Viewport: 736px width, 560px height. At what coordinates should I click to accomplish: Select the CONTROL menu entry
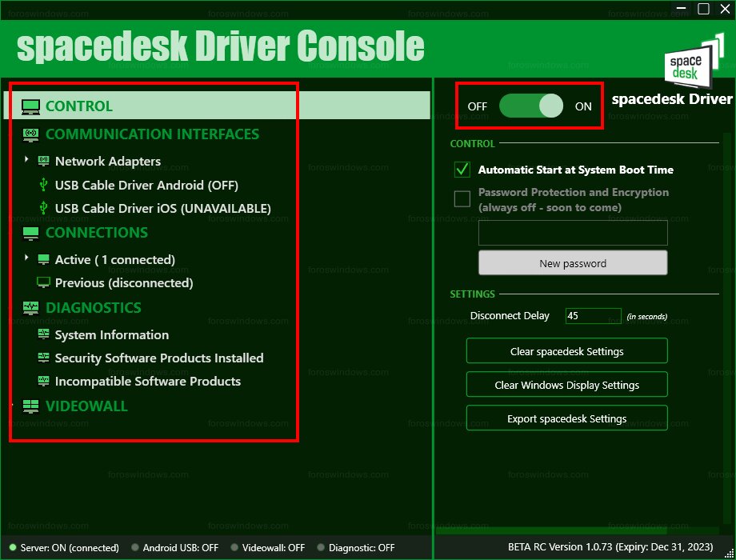[217, 106]
